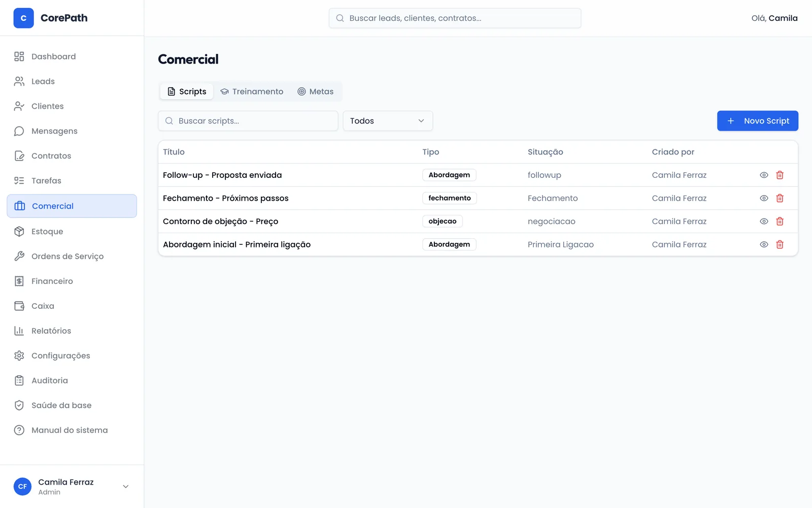The width and height of the screenshot is (812, 508).
Task: Click the negociacao situation cell
Action: 552,221
